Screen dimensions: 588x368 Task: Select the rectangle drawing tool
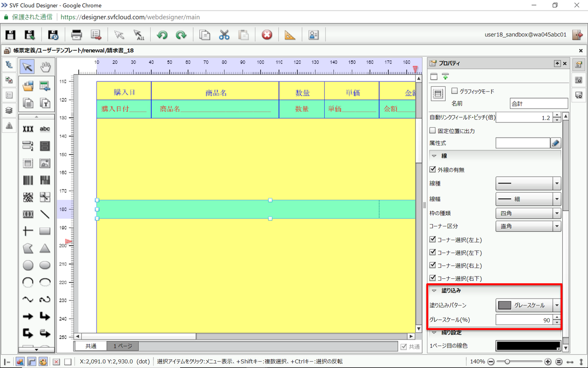pos(45,231)
